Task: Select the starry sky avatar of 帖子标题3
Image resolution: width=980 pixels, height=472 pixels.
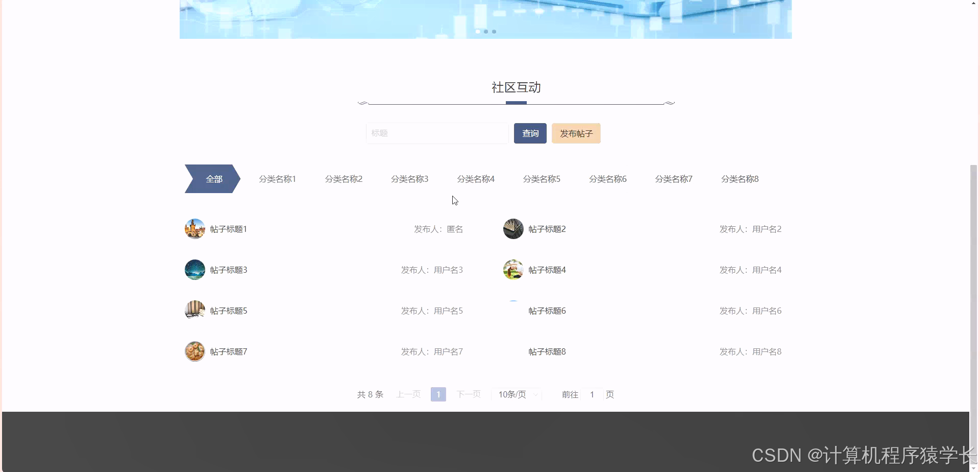Action: [194, 269]
